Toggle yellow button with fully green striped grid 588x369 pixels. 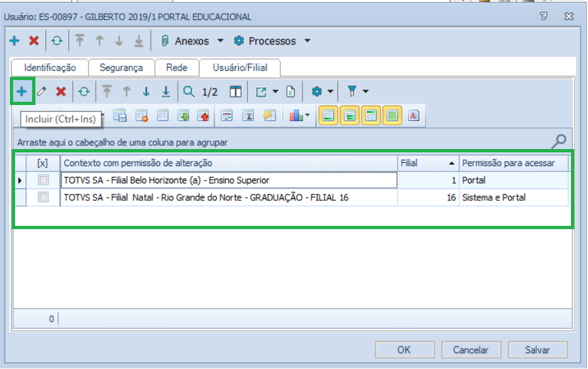click(x=392, y=116)
